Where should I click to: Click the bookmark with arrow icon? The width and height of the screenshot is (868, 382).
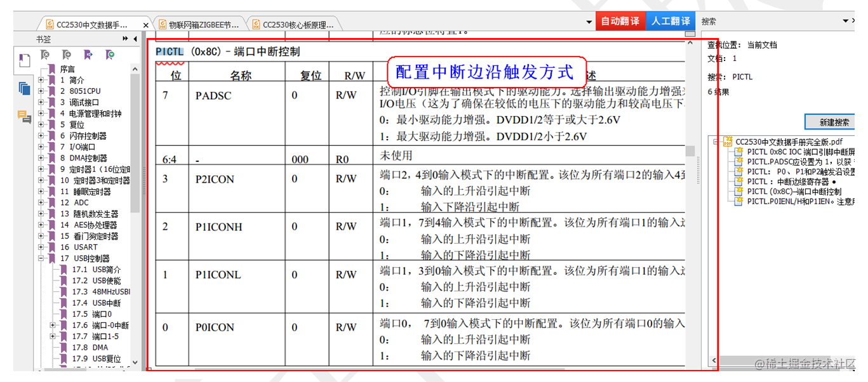click(88, 56)
